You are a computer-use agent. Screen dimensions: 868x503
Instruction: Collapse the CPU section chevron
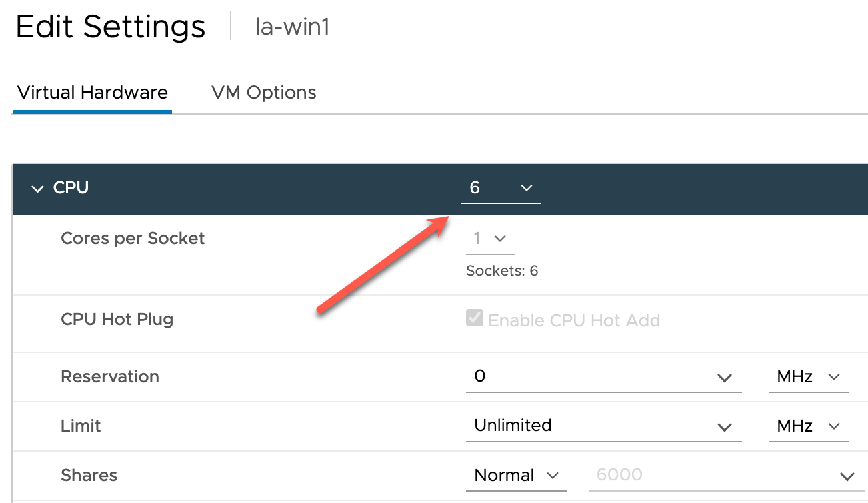point(37,189)
